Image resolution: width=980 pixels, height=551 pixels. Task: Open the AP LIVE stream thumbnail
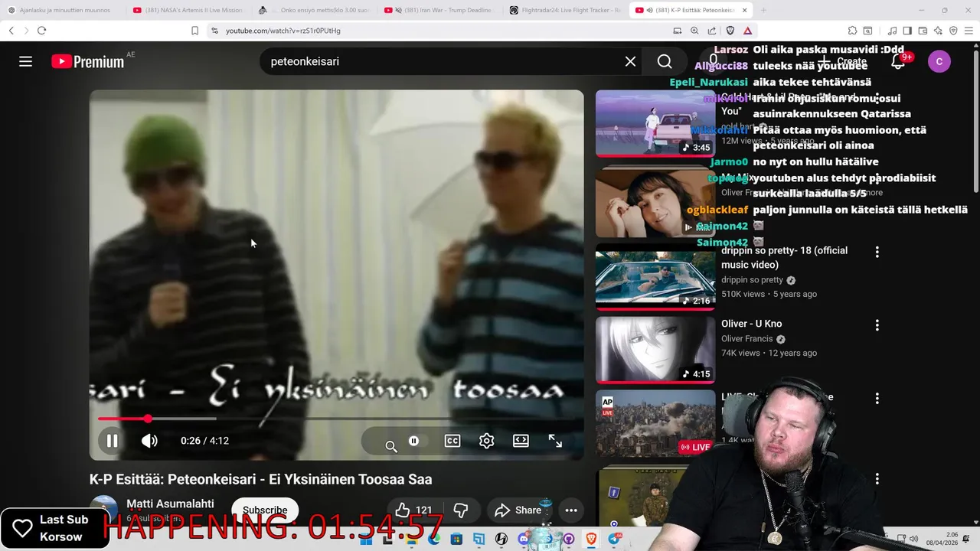coord(655,423)
